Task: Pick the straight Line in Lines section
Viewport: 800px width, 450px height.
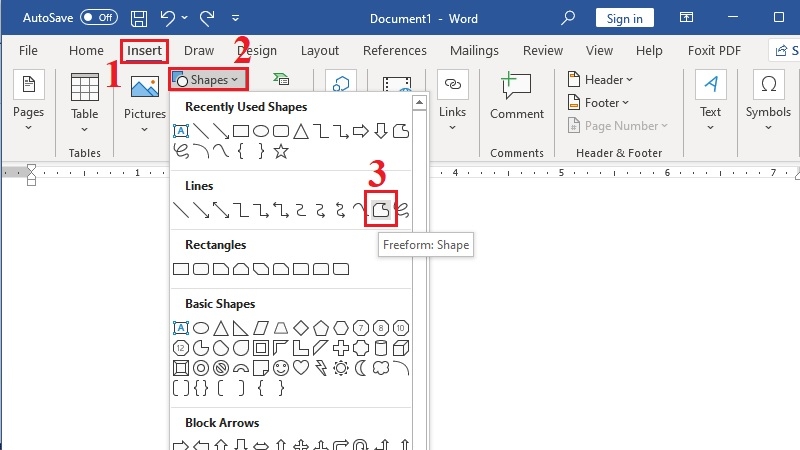Action: (x=181, y=210)
